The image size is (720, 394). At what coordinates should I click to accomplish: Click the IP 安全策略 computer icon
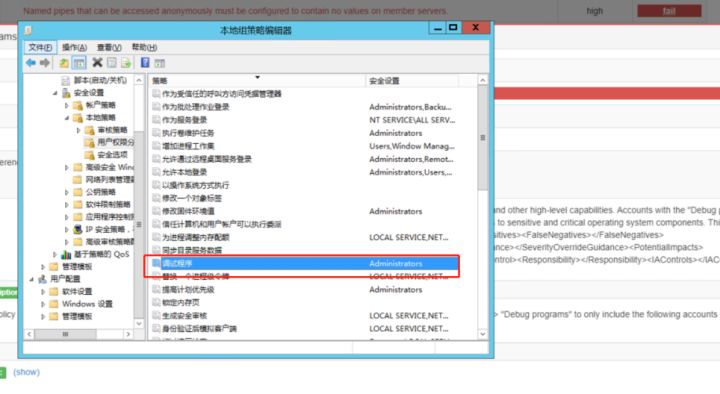(78, 229)
